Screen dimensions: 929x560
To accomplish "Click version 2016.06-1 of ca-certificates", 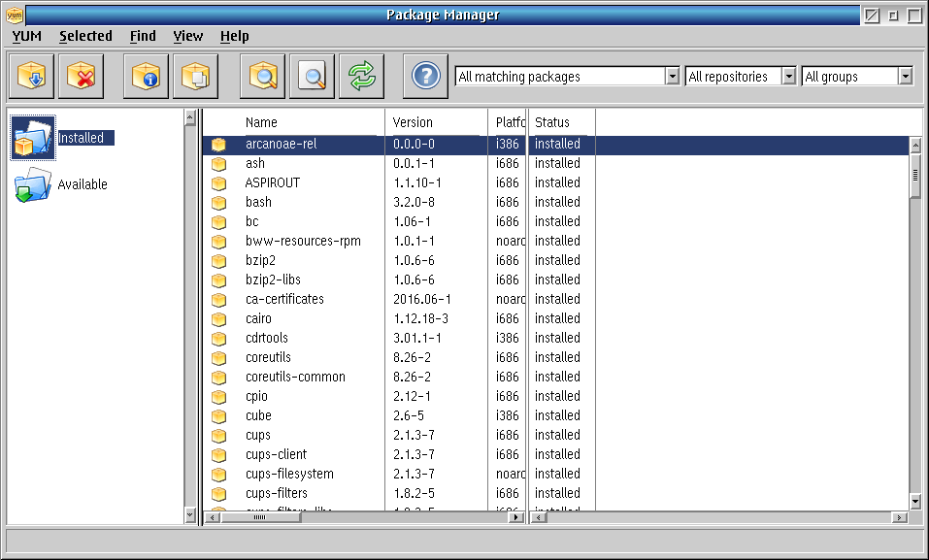I will (422, 299).
